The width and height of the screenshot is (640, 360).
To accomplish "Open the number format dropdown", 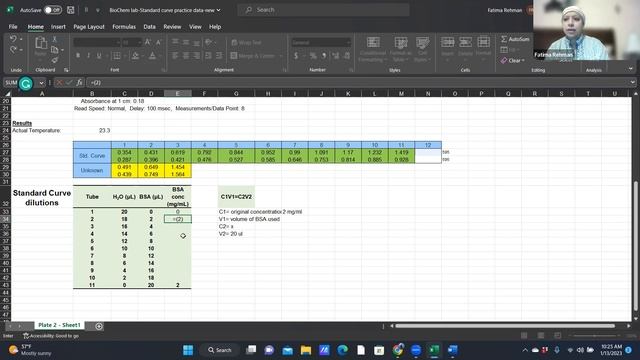I will [348, 42].
